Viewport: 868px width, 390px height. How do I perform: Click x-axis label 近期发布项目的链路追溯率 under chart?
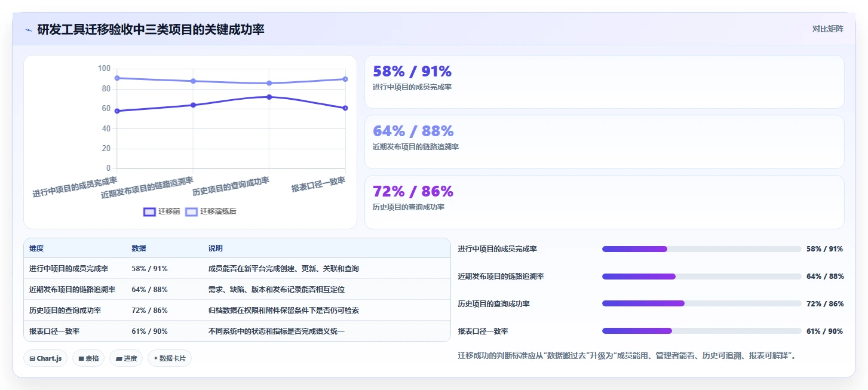click(147, 187)
